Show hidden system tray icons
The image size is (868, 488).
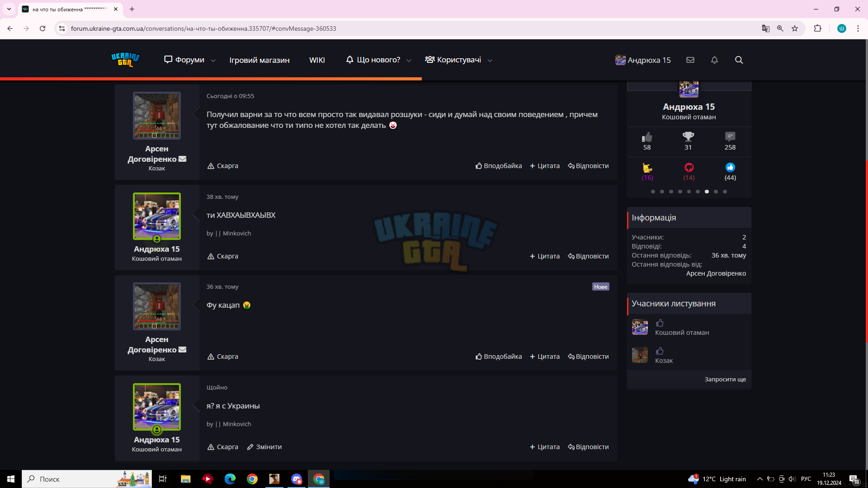(x=760, y=479)
